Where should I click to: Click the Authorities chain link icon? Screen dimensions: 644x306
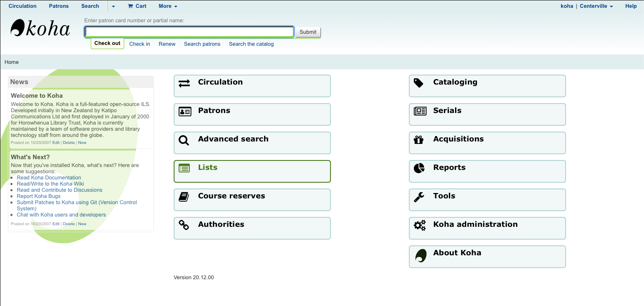tap(184, 225)
